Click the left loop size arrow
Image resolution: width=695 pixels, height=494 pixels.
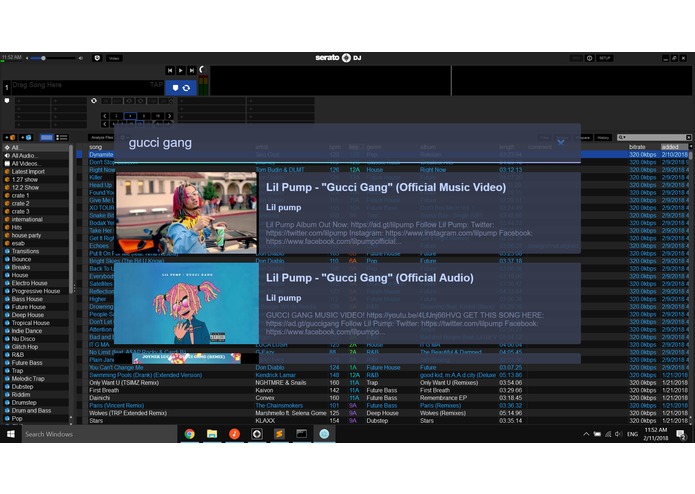pos(105,116)
